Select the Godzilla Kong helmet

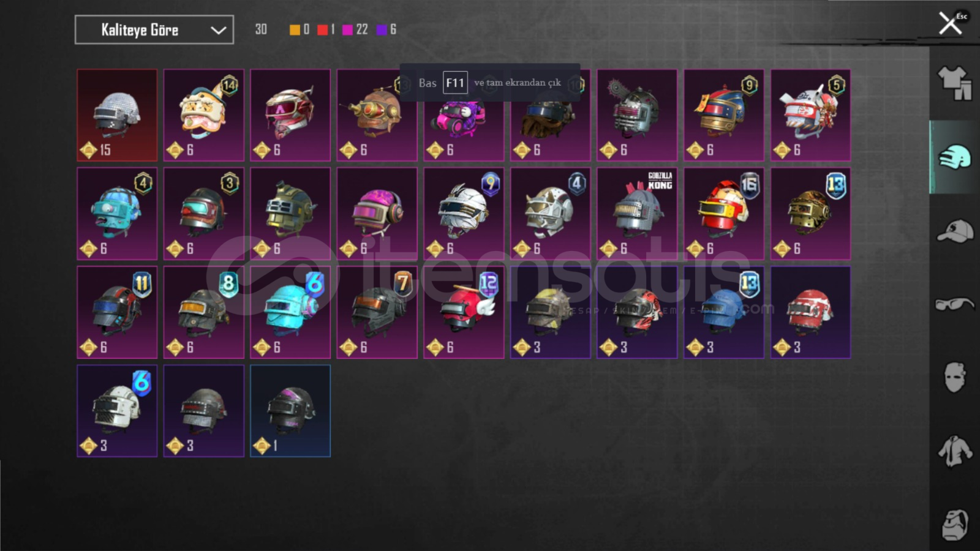(637, 214)
